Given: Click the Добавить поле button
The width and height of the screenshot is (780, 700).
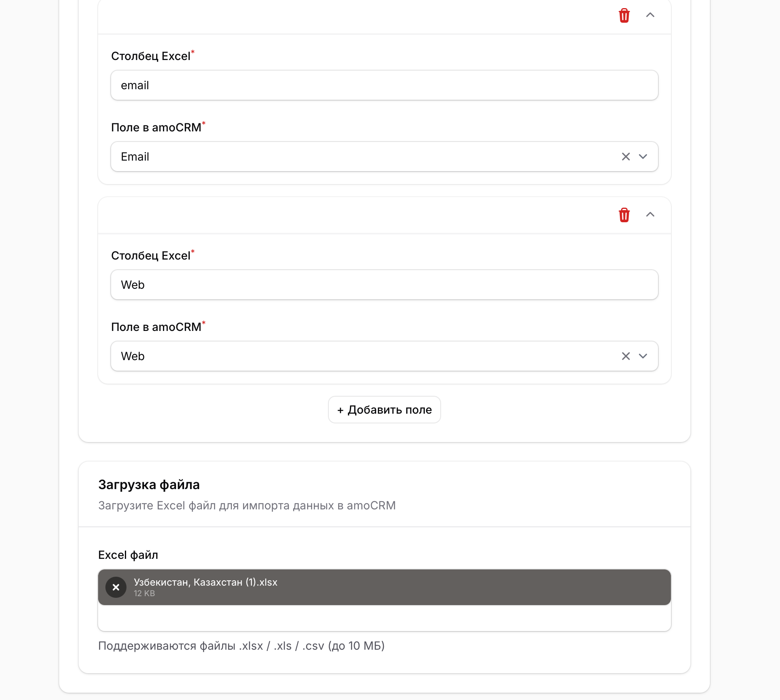Looking at the screenshot, I should point(384,410).
